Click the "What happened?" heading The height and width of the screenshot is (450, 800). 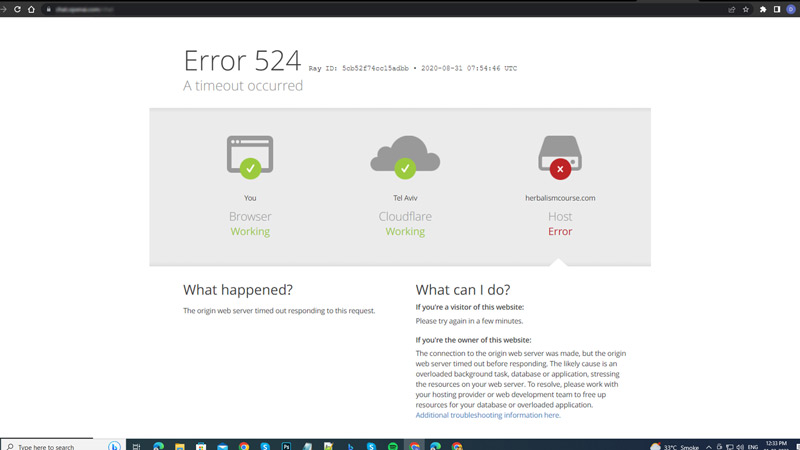(x=238, y=290)
